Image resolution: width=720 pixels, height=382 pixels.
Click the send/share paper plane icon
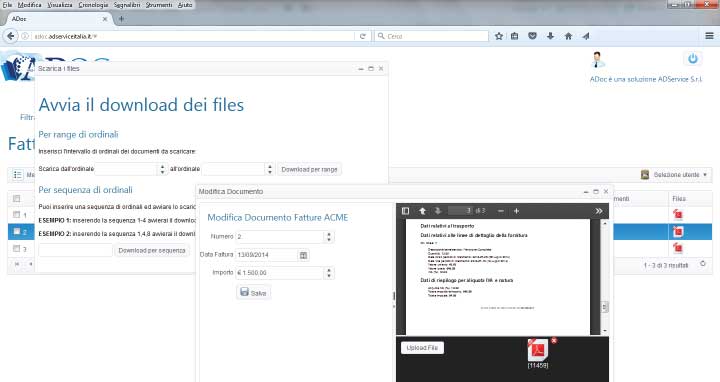point(586,36)
